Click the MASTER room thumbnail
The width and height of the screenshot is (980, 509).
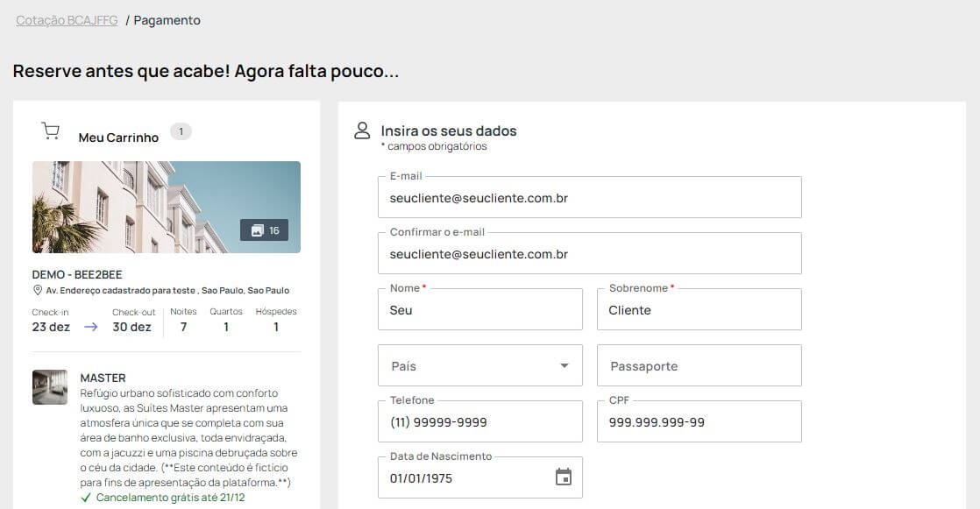(x=50, y=387)
